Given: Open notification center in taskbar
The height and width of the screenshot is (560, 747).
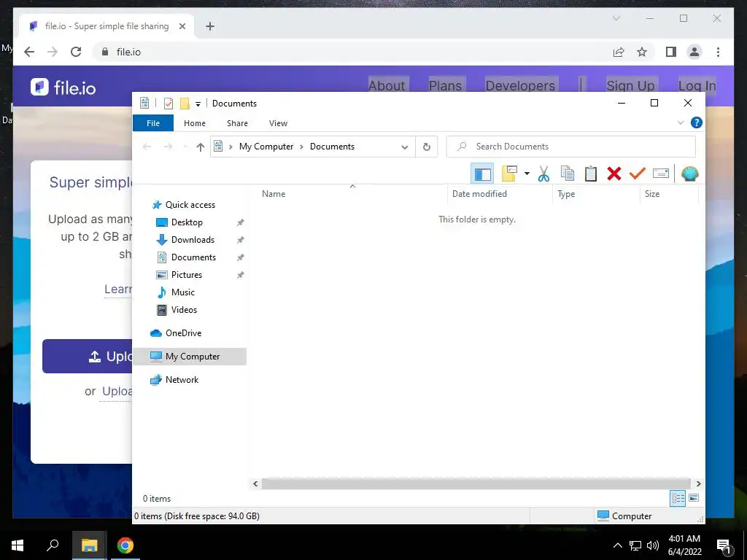Looking at the screenshot, I should click(x=724, y=545).
